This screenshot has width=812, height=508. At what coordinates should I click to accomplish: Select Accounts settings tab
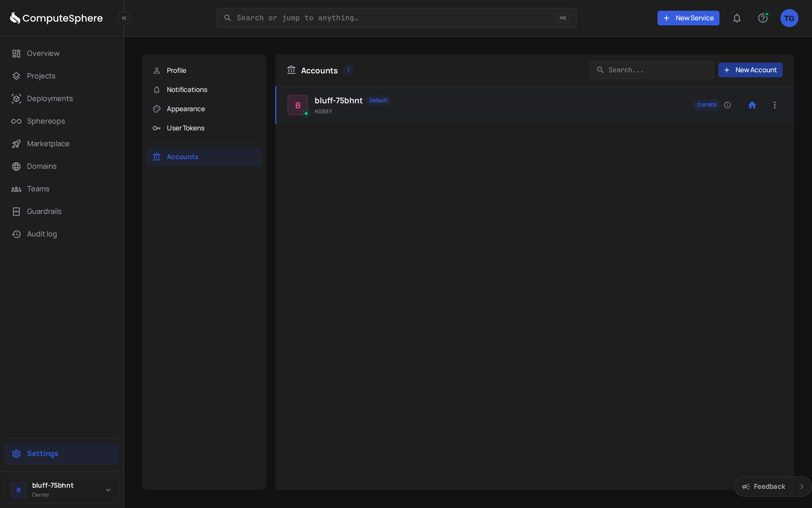[x=204, y=157]
